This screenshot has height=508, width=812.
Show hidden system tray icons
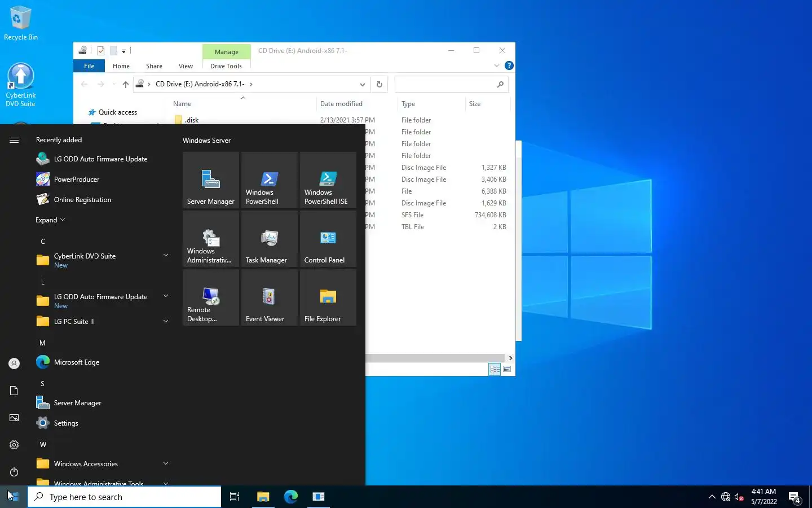pos(712,497)
